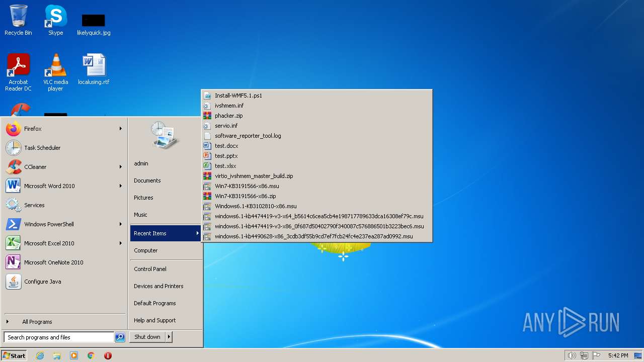644x362 pixels.
Task: Launch VLC media player desktop icon
Action: click(55, 72)
